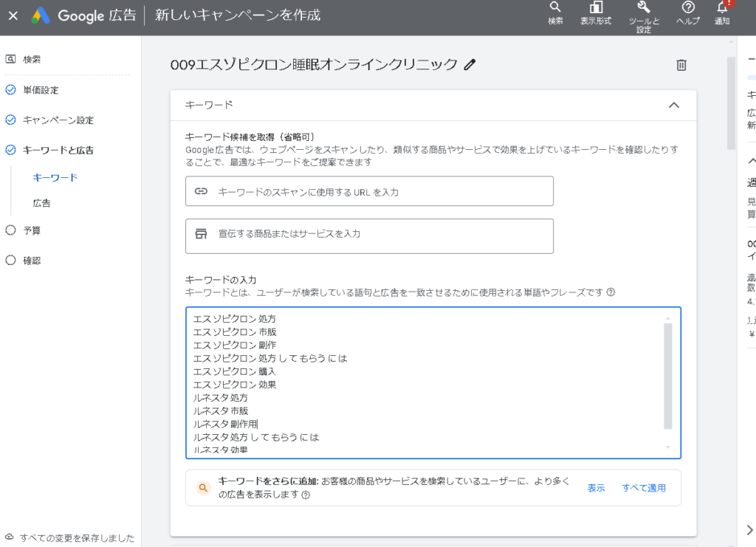Viewport: 756px width, 547px height.
Task: Click the orange magnifier keyword suggestion icon
Action: [x=204, y=488]
